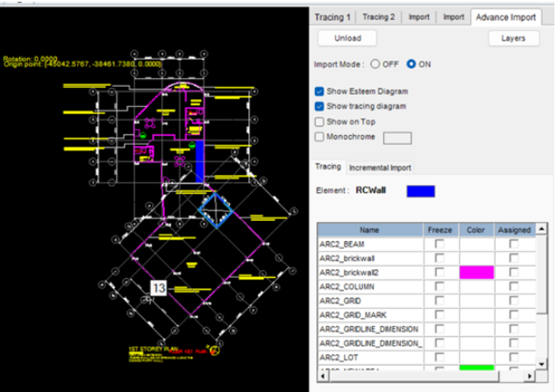Viewport: 557px width, 392px height.
Task: Toggle Show tracing diagram checkbox
Action: (x=320, y=106)
